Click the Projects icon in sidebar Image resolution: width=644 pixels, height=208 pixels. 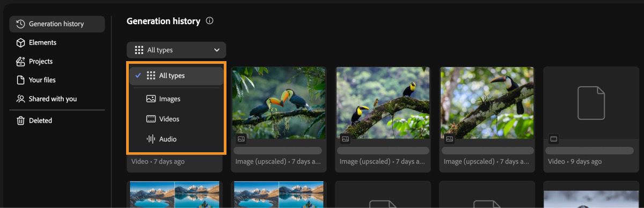[x=21, y=62]
